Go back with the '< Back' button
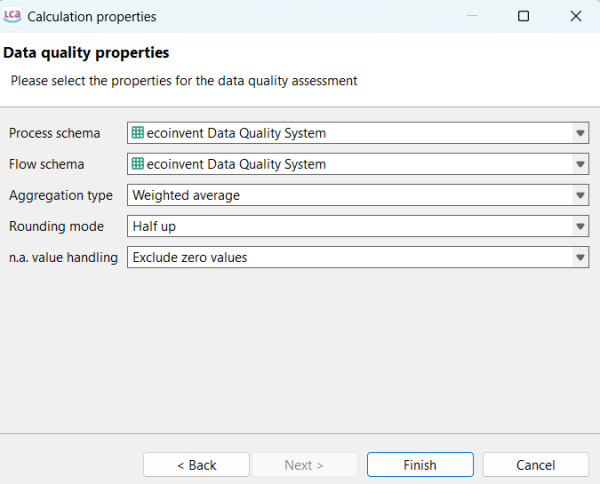Image resolution: width=600 pixels, height=484 pixels. pyautogui.click(x=196, y=465)
